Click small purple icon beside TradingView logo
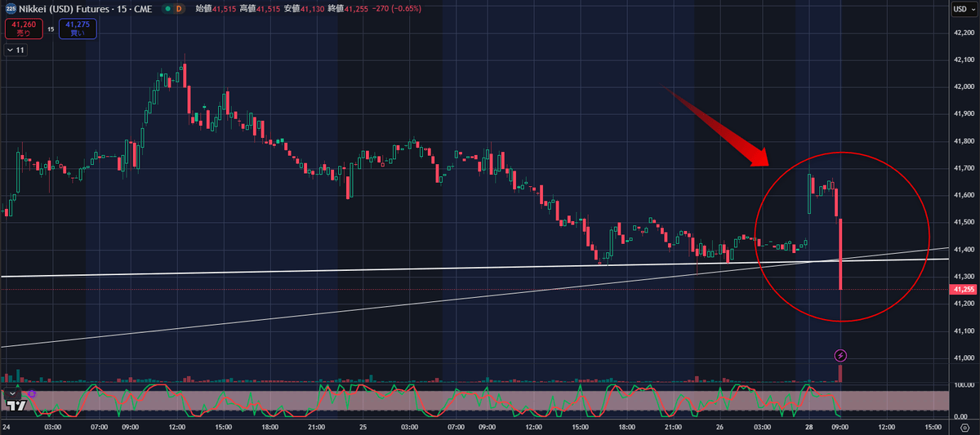 pyautogui.click(x=32, y=393)
